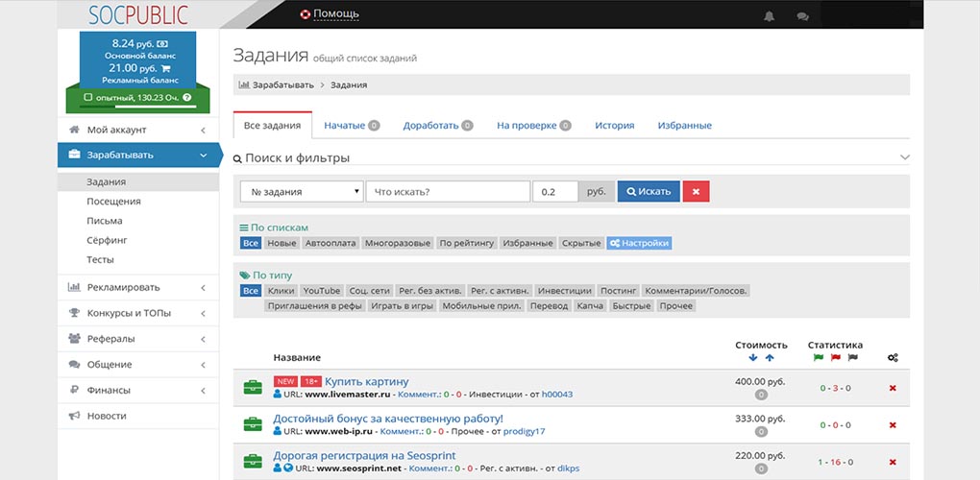Select the Все задания tab
The width and height of the screenshot is (980, 480).
[x=273, y=126]
